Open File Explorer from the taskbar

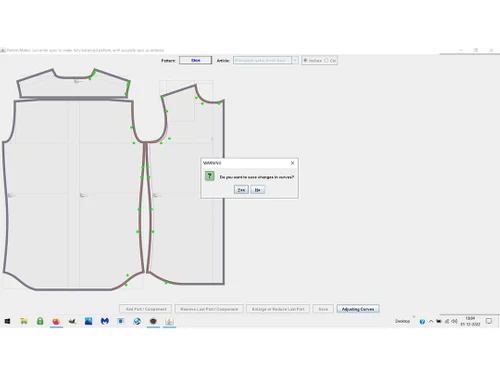(x=24, y=321)
